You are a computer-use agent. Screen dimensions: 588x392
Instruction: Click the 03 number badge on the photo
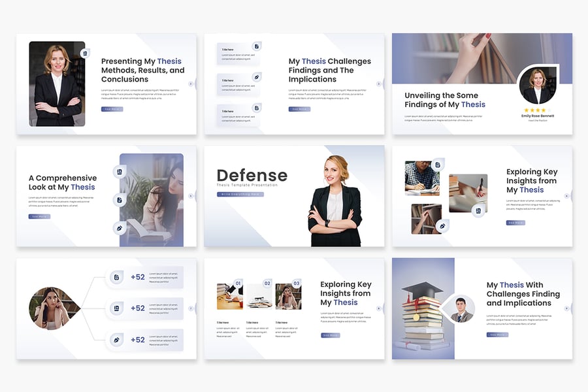point(296,284)
